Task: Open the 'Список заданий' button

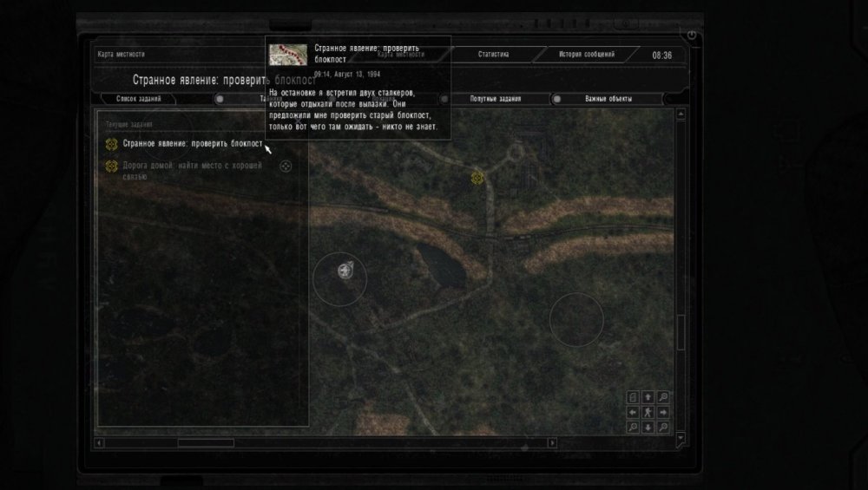Action: point(138,99)
